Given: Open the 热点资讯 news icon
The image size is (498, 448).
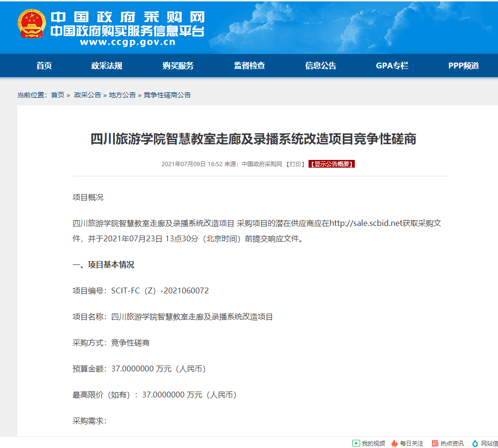Looking at the screenshot, I should [435, 443].
